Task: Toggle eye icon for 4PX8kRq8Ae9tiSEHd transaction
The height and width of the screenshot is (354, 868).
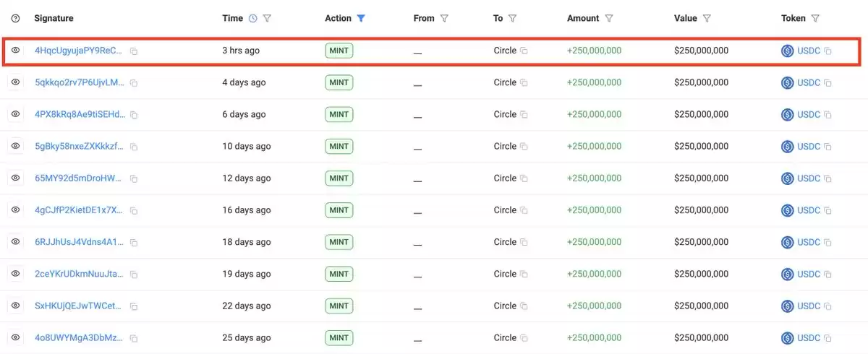Action: (x=15, y=114)
